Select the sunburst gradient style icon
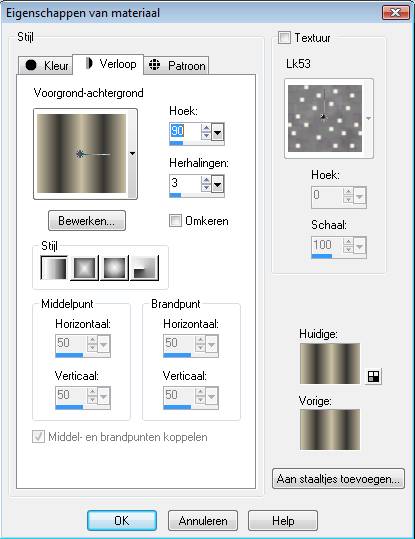415x539 pixels. click(x=114, y=268)
